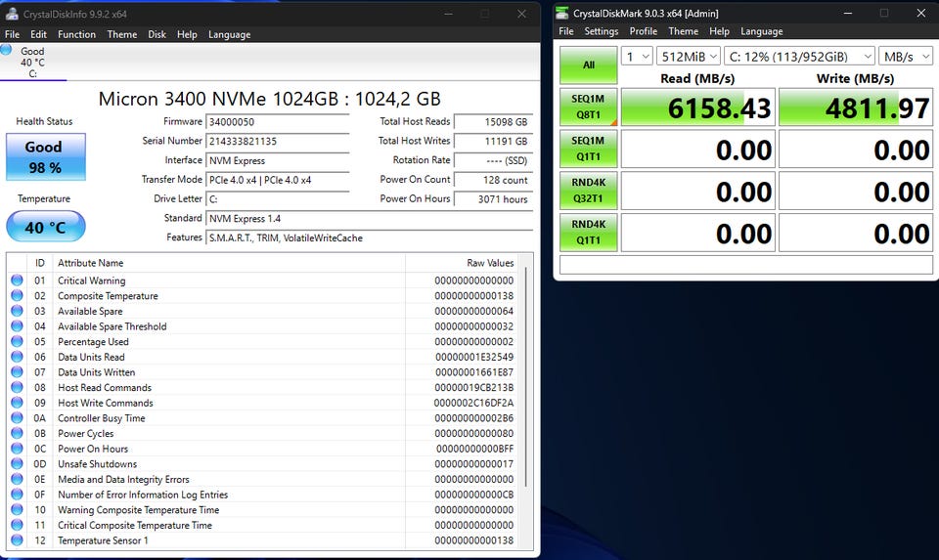Screen dimensions: 939x560
Task: Click status orb for Composite Temperature row
Action: click(17, 295)
